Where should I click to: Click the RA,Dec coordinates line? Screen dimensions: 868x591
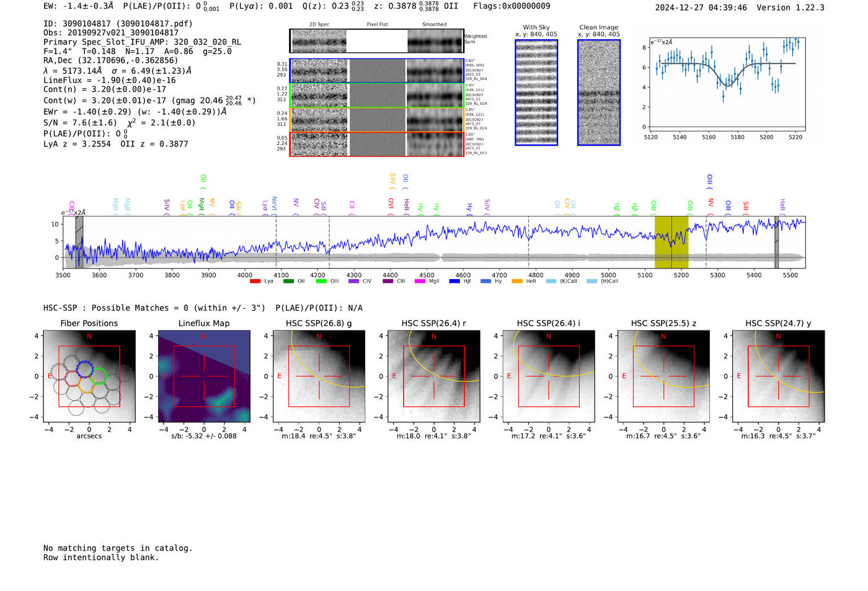pos(111,60)
